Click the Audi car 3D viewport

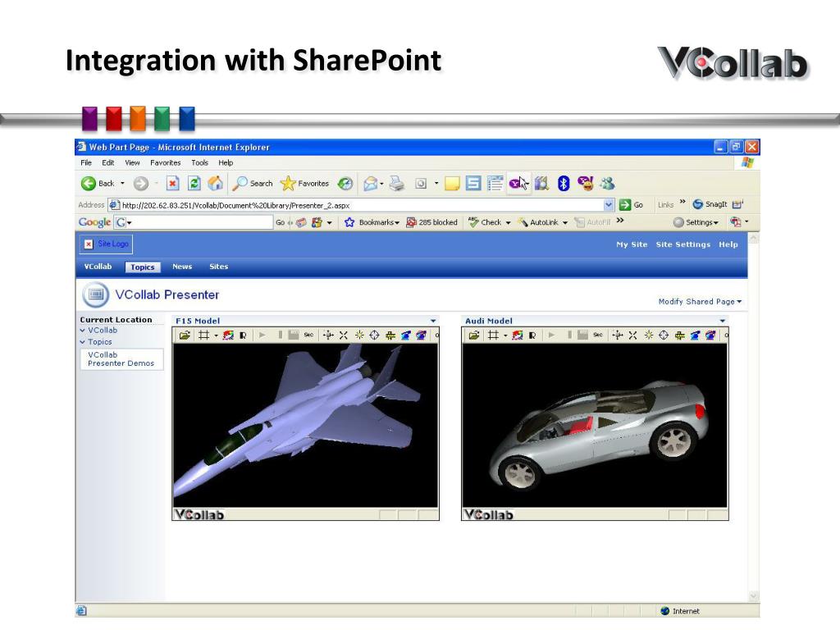tap(595, 425)
